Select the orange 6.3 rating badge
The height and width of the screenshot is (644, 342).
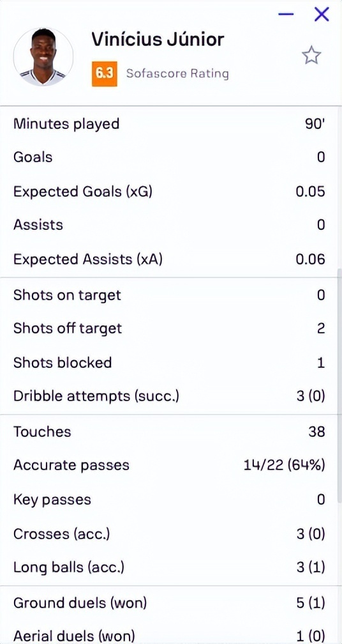click(x=104, y=74)
